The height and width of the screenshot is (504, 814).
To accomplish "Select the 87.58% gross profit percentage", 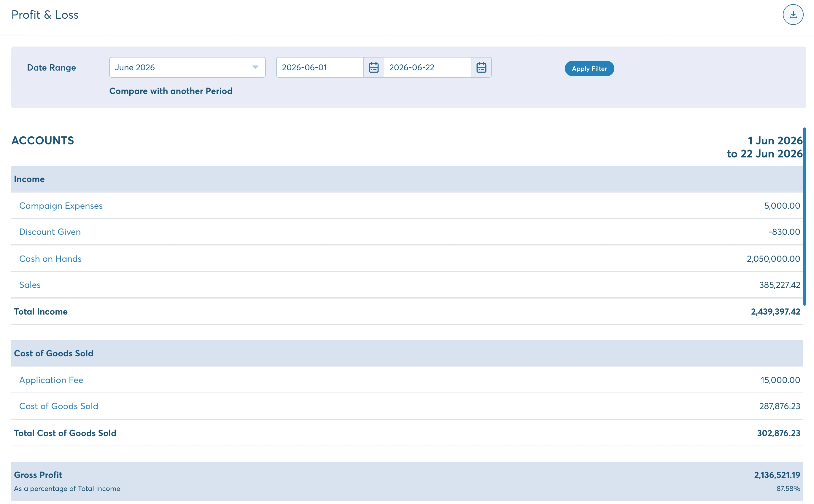I will click(x=788, y=488).
